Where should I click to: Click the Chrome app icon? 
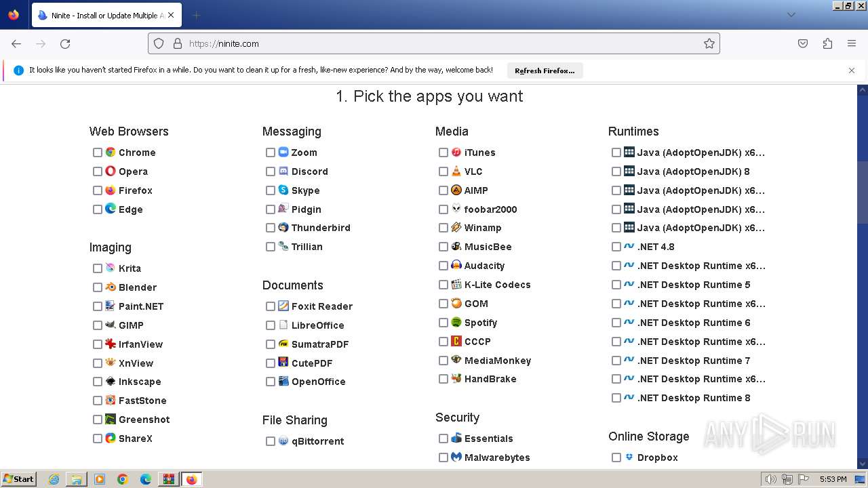click(x=111, y=152)
